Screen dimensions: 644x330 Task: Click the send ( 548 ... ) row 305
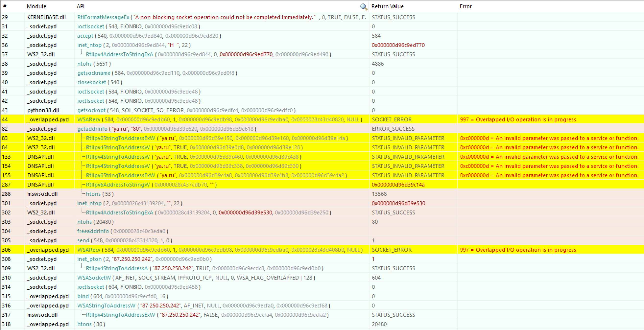[x=83, y=240]
